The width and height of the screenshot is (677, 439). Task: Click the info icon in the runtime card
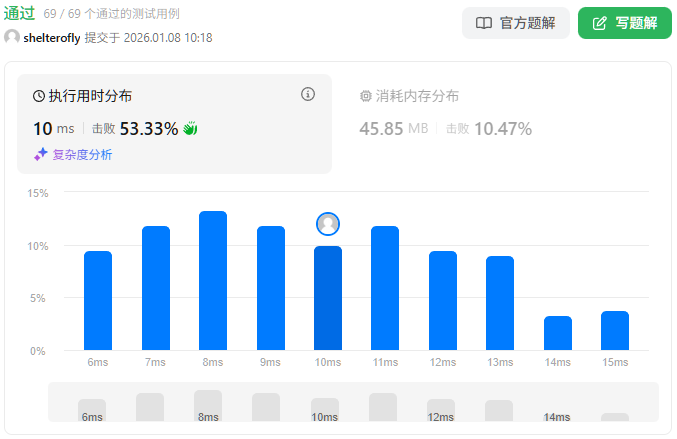[308, 94]
